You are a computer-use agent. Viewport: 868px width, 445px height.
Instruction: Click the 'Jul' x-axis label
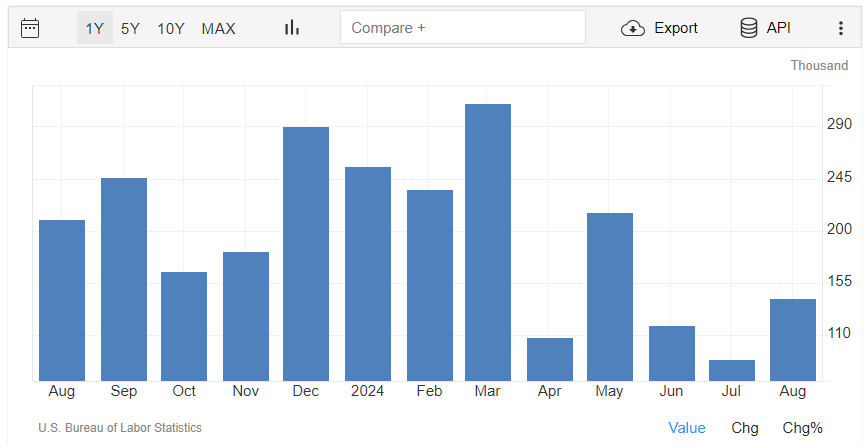click(731, 391)
